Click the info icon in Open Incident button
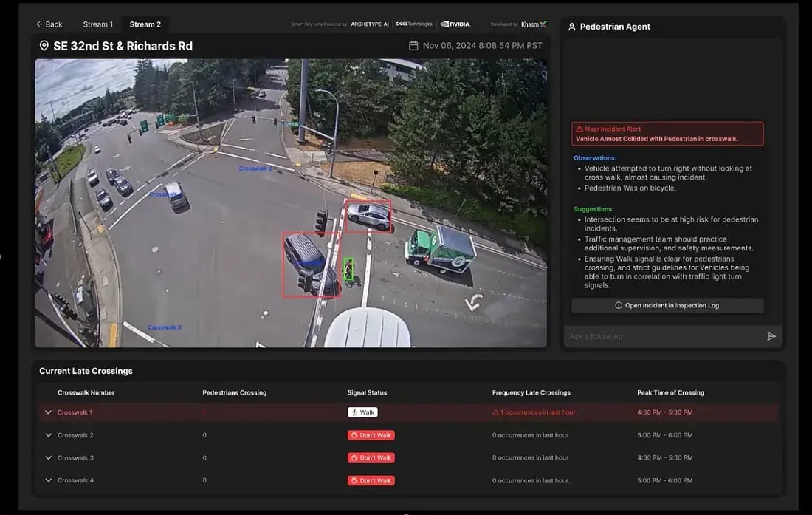 pyautogui.click(x=619, y=305)
